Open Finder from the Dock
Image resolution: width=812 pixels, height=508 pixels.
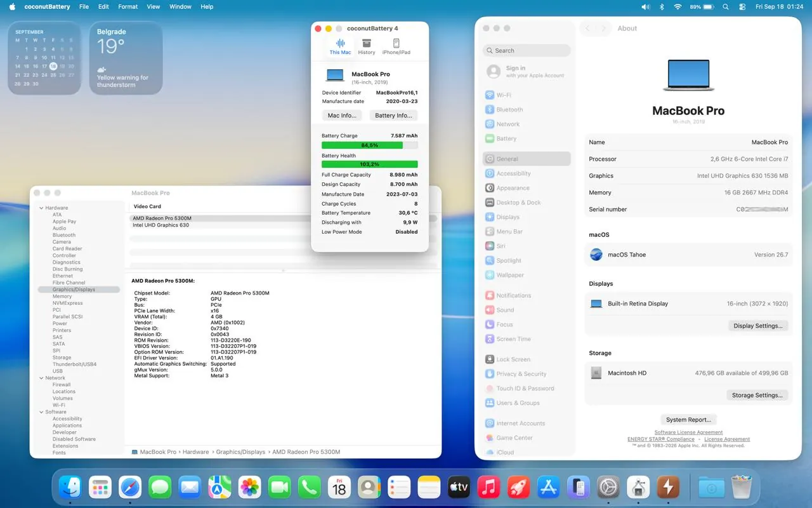70,487
